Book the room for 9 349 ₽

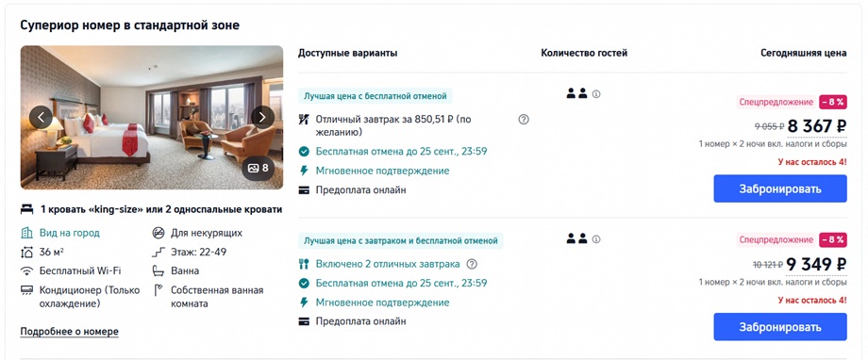pyautogui.click(x=780, y=327)
